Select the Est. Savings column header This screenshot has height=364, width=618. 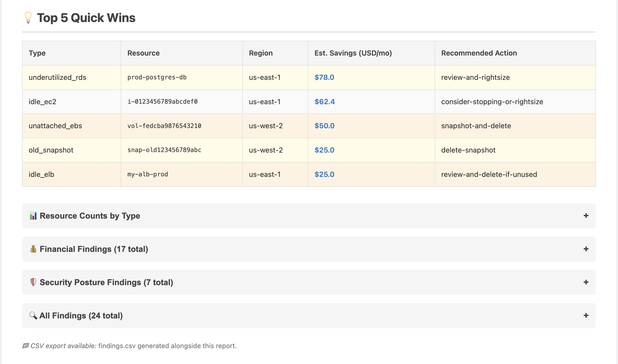click(x=354, y=53)
